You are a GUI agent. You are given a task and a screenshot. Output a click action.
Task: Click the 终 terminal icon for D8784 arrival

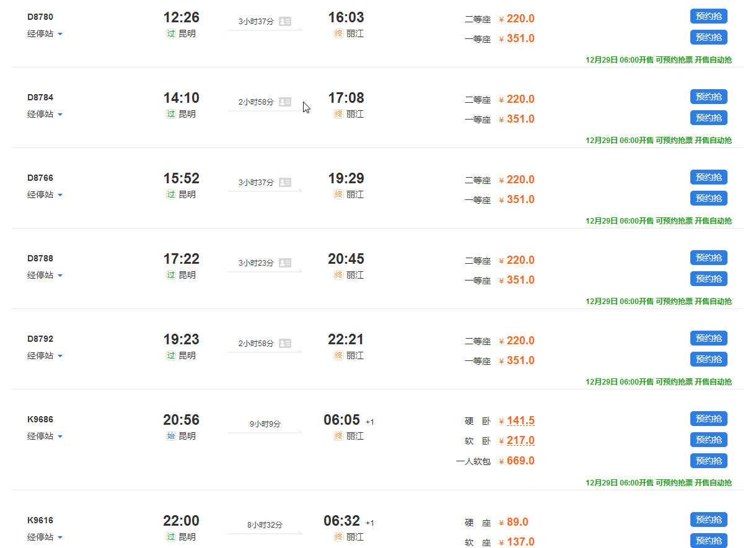(x=338, y=114)
